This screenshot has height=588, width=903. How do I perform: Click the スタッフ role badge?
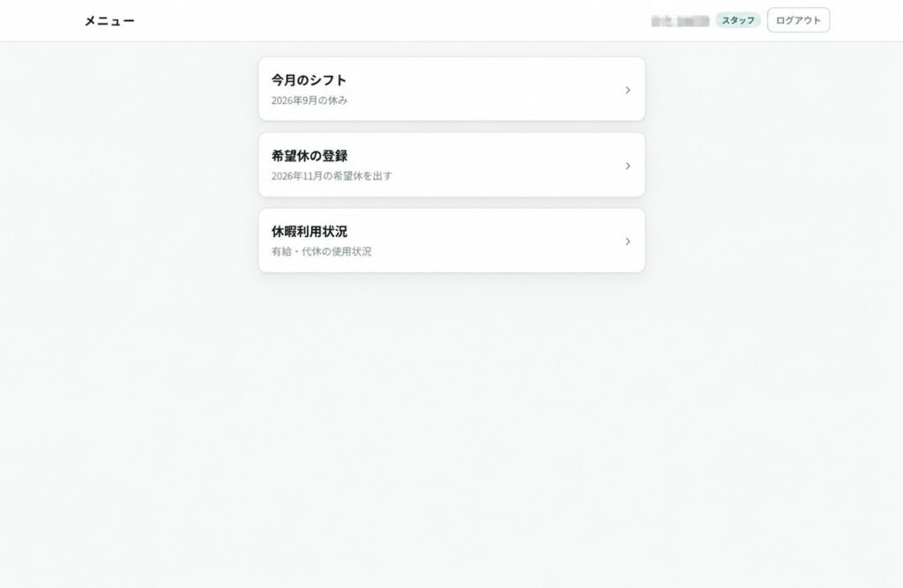tap(738, 20)
